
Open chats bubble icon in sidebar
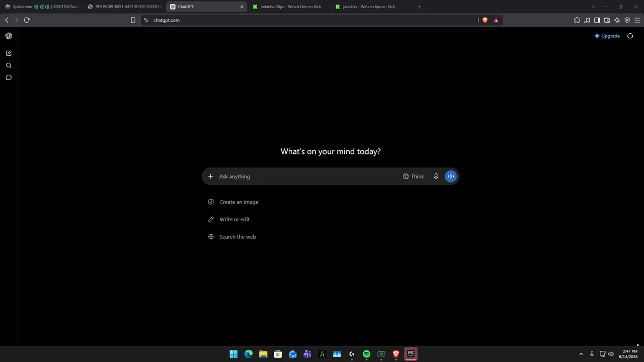[9, 77]
